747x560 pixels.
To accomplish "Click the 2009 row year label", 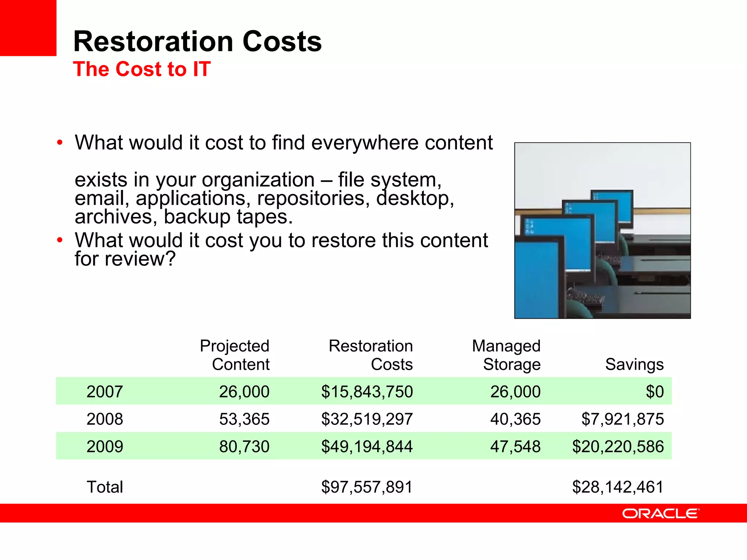I will click(105, 446).
